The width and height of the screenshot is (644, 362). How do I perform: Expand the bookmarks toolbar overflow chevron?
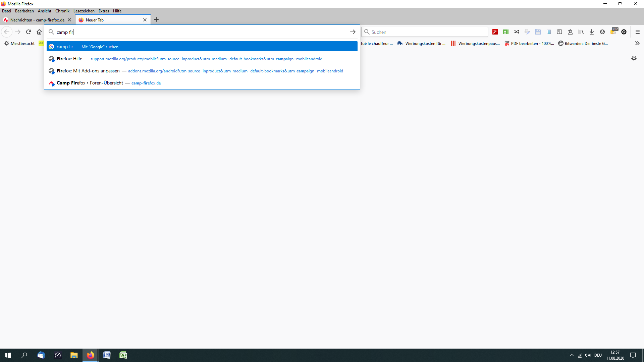[x=637, y=43]
